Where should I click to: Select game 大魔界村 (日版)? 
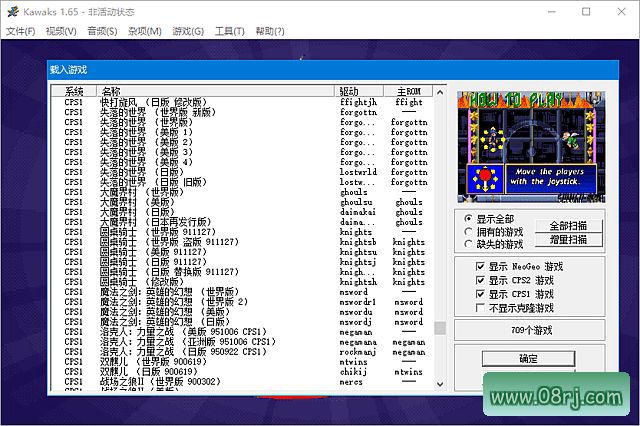[242, 212]
